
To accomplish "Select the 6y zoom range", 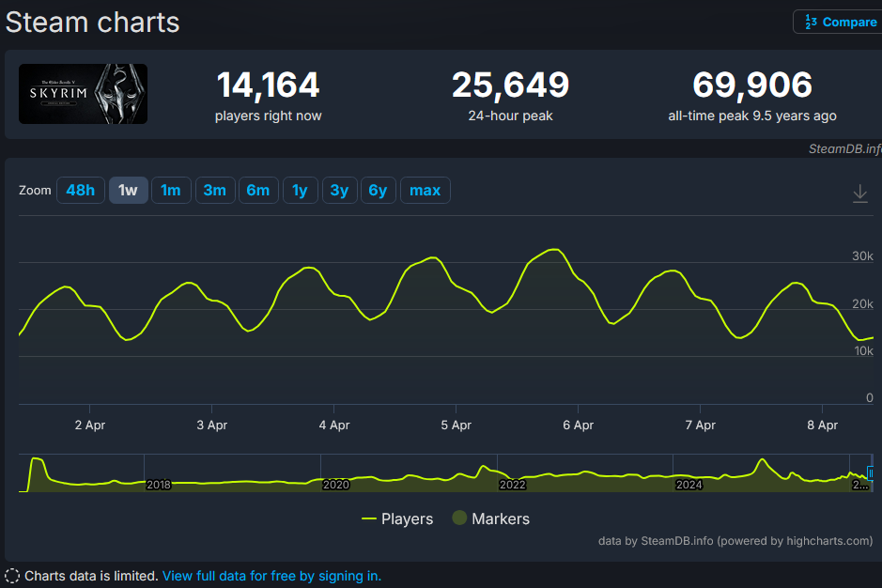I will point(378,190).
